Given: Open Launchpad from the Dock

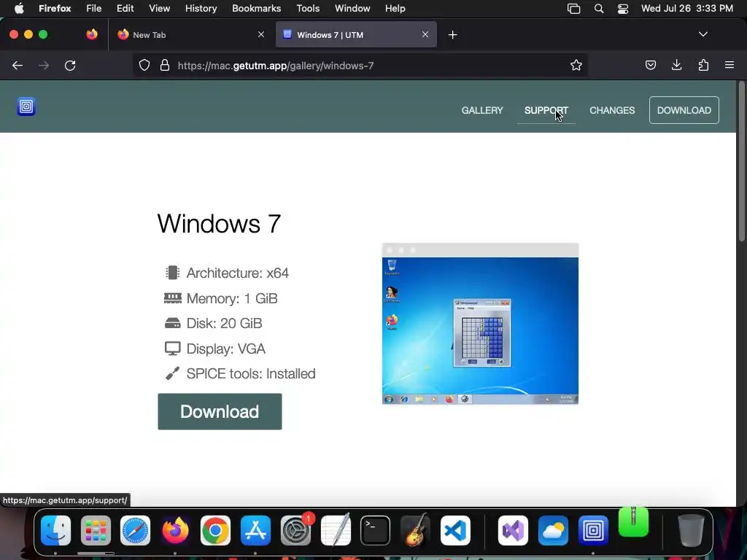Looking at the screenshot, I should coord(96,530).
